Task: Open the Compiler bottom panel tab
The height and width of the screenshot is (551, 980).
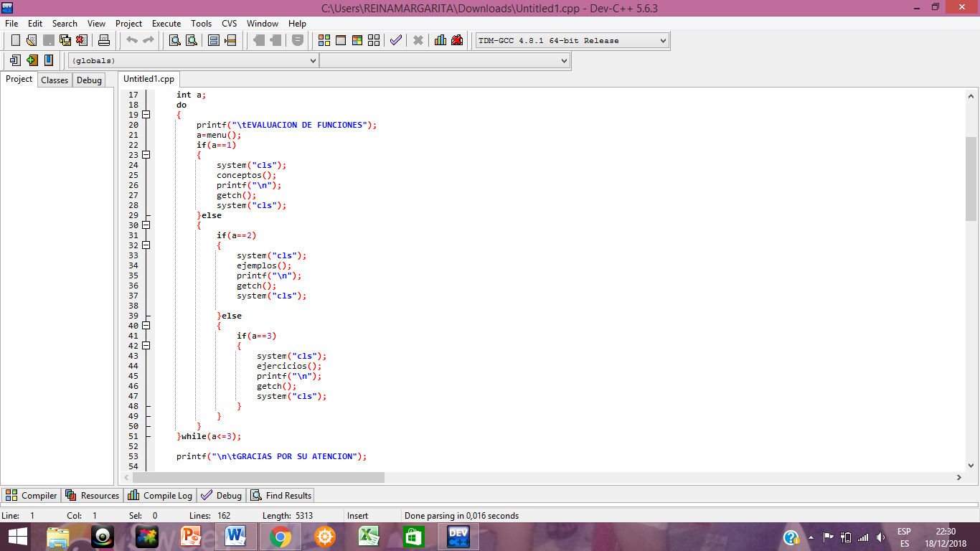Action: pos(32,495)
